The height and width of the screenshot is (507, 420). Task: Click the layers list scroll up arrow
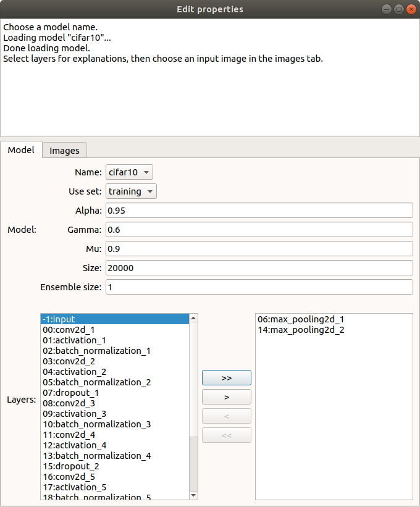[193, 318]
